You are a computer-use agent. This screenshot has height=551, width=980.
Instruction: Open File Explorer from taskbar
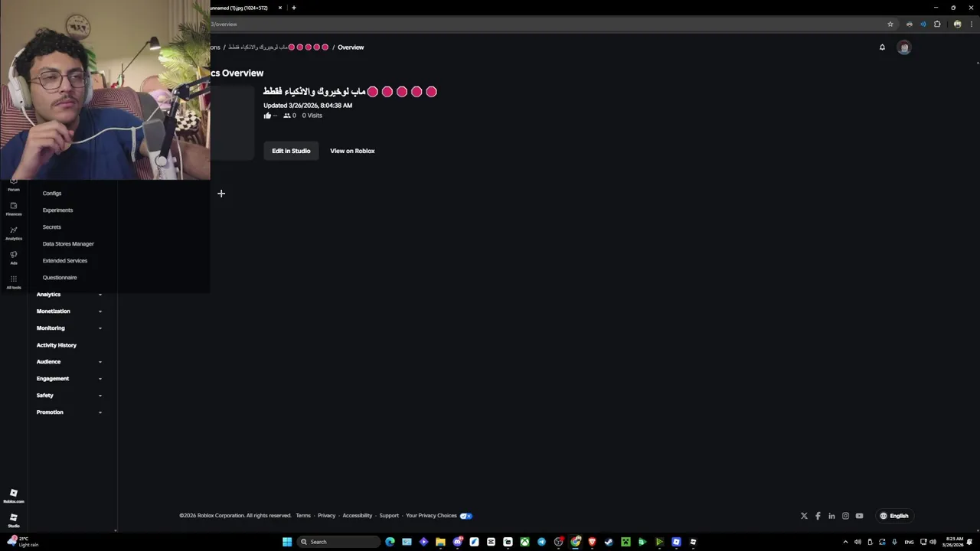(x=440, y=542)
